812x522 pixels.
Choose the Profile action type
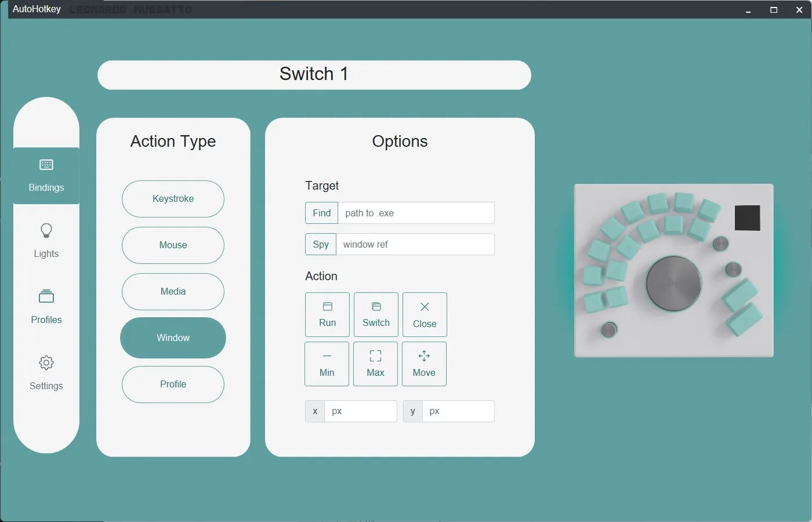pyautogui.click(x=172, y=385)
